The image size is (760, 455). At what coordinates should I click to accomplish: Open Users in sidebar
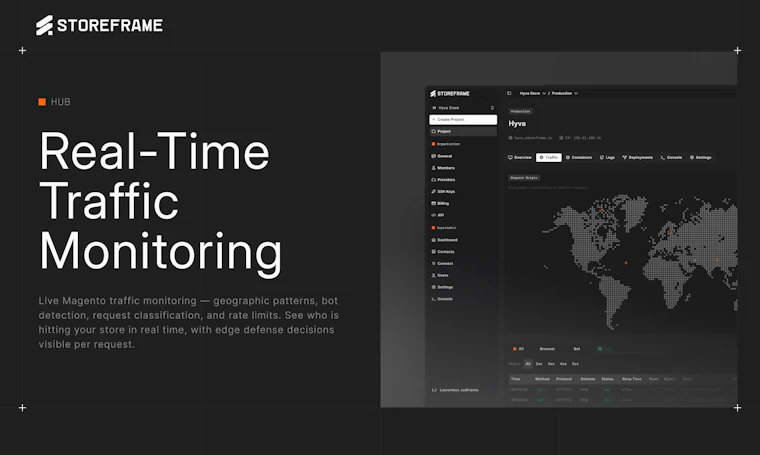442,275
